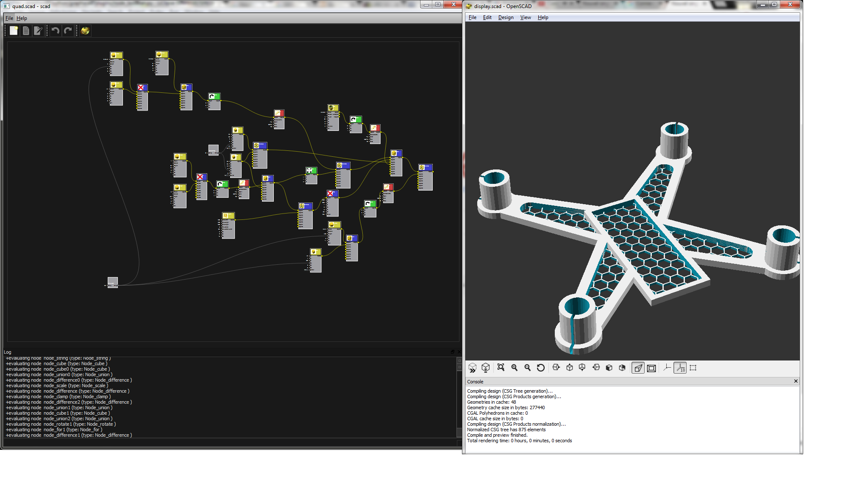Click console line 'Total rendering time'
The height and width of the screenshot is (488, 868).
coord(520,441)
